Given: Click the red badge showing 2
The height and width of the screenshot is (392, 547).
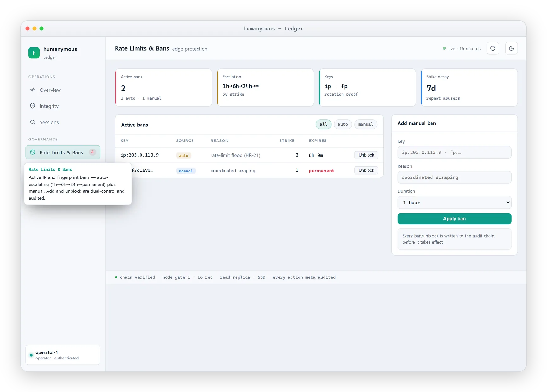Looking at the screenshot, I should (x=92, y=152).
